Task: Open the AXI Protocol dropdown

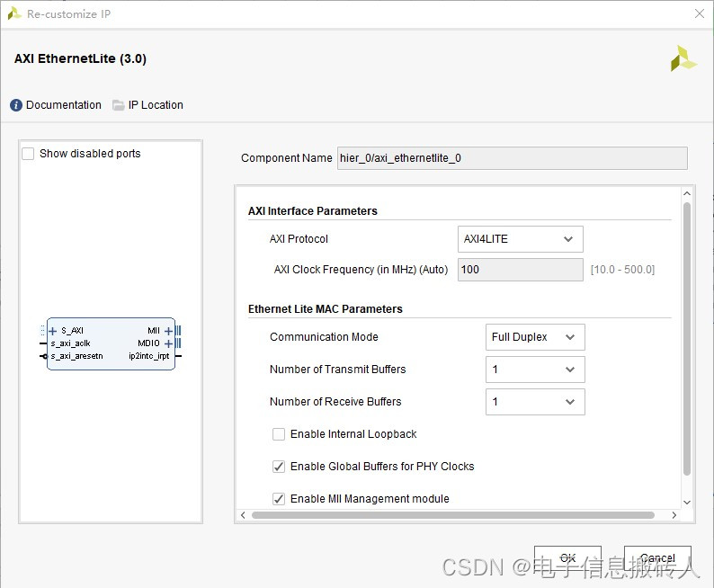Action: pyautogui.click(x=521, y=239)
